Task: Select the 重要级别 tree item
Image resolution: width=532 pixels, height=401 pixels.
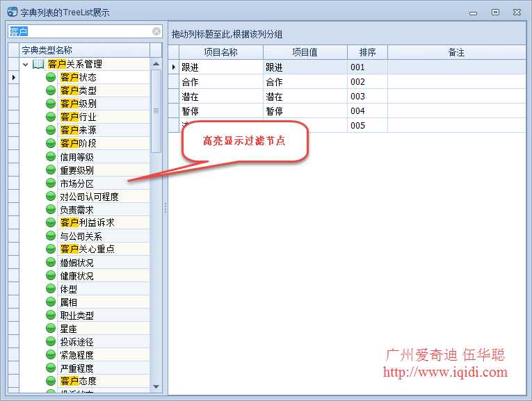Action: pos(76,170)
